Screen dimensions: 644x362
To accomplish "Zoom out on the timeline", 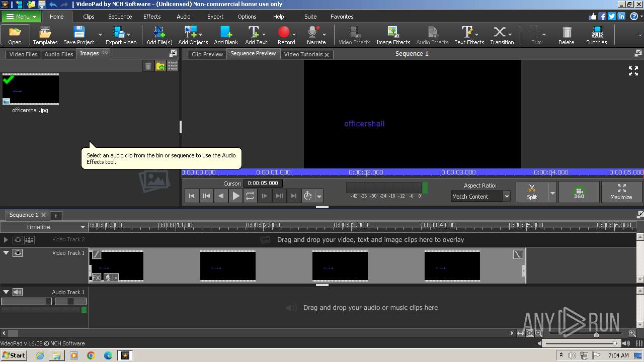I will (539, 333).
